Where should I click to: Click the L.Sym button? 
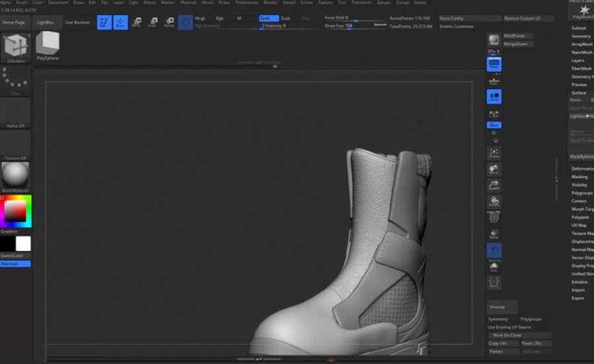(494, 113)
